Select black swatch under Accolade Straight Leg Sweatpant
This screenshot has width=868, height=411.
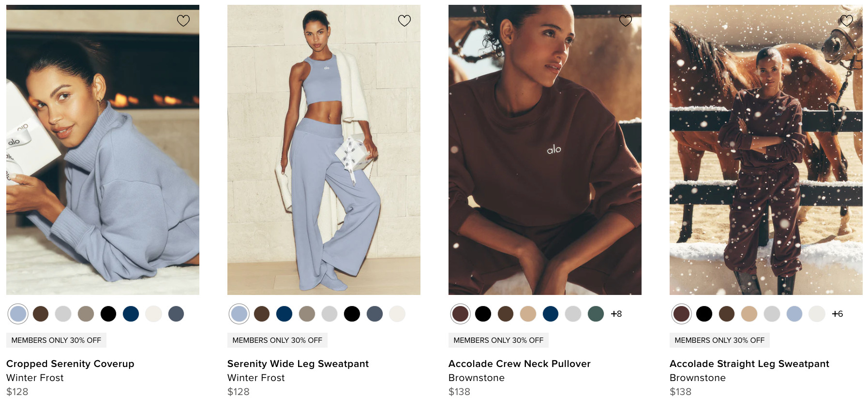coord(704,314)
